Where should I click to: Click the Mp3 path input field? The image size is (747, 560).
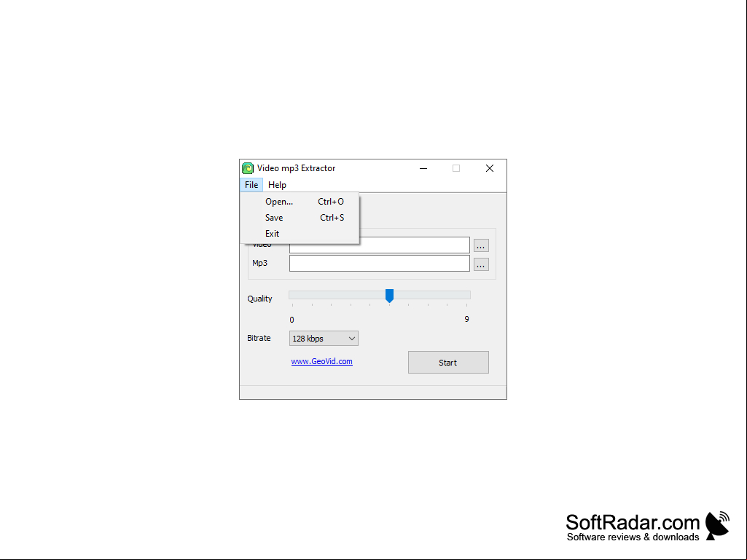tap(379, 264)
